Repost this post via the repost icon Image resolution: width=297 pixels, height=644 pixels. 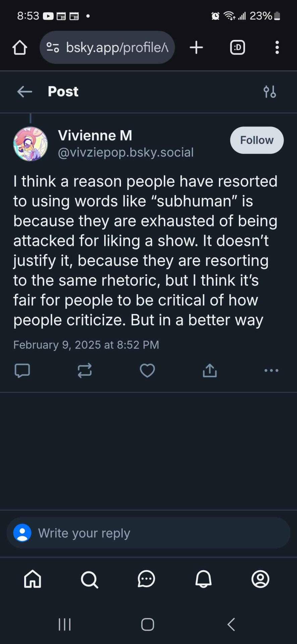click(x=84, y=371)
